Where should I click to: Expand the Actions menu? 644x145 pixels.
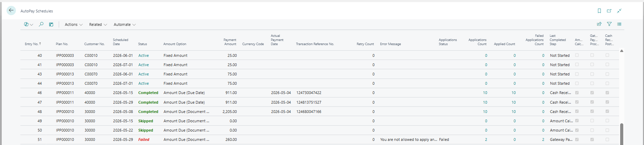click(74, 24)
